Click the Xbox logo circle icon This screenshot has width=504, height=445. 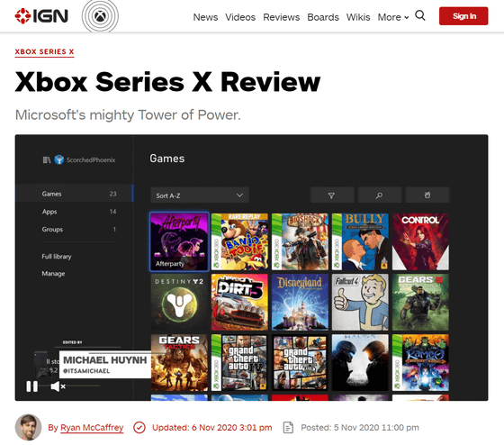pos(100,16)
